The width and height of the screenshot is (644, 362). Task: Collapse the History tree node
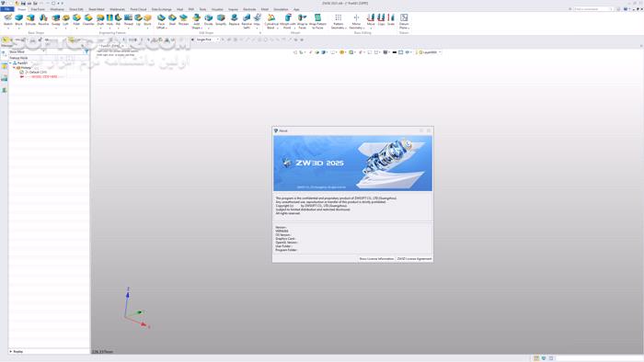tap(14, 68)
